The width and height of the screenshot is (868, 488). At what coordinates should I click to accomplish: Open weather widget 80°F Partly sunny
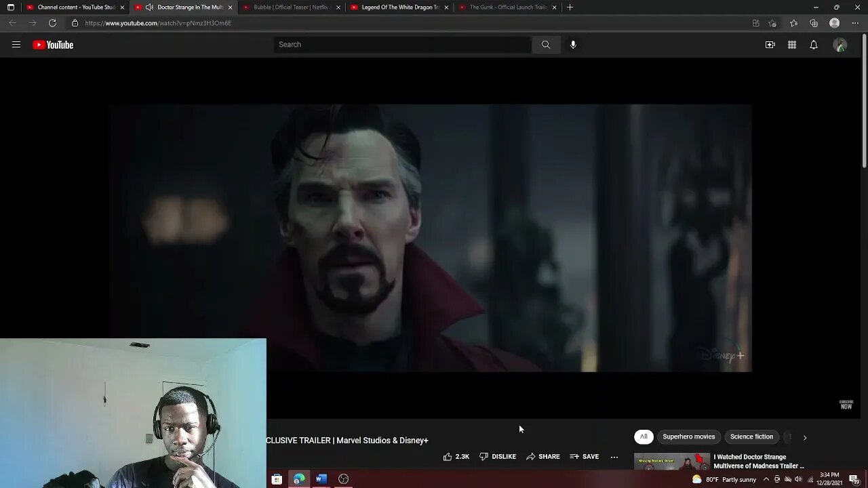pyautogui.click(x=724, y=480)
